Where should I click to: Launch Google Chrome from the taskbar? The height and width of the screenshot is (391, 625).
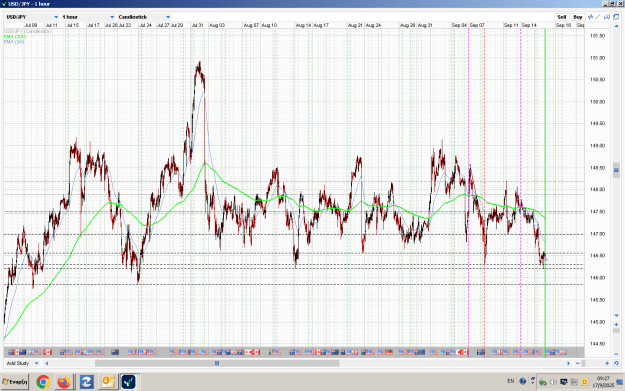point(43,382)
